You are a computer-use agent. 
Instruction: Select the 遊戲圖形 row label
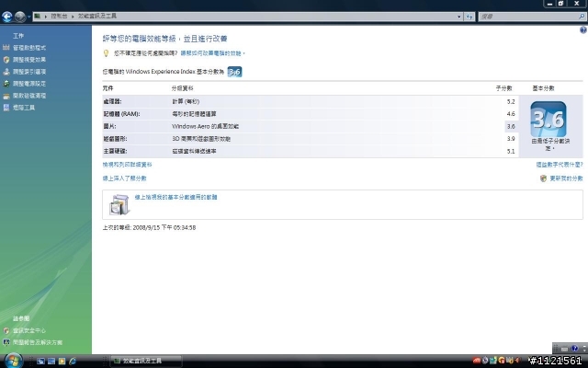[x=115, y=139]
